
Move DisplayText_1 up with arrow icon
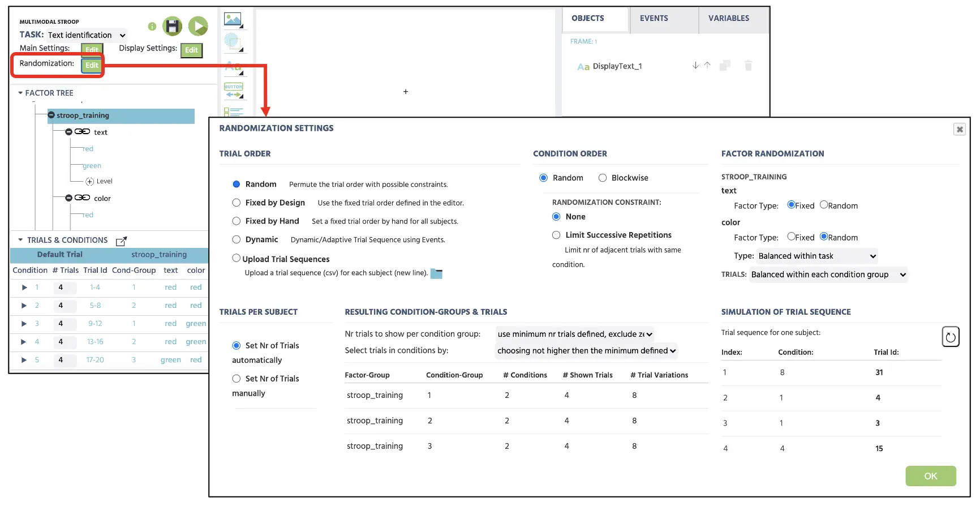point(707,66)
